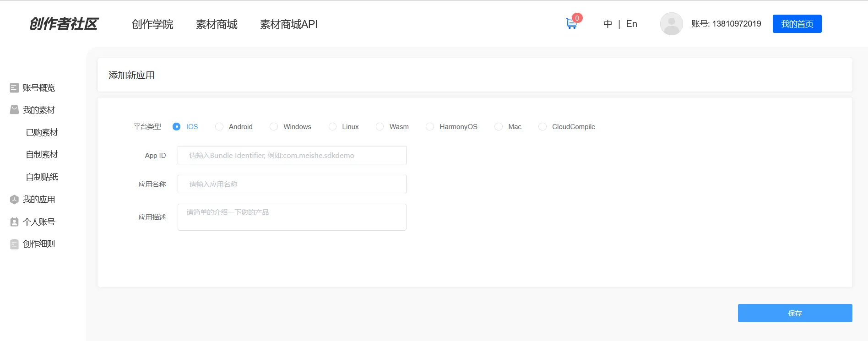Focus the App ID input field

point(292,155)
